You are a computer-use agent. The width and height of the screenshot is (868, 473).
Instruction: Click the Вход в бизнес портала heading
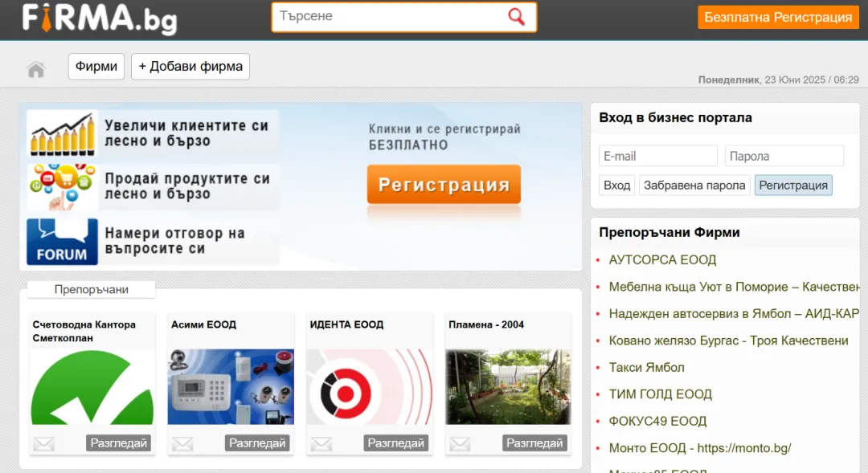pos(675,118)
